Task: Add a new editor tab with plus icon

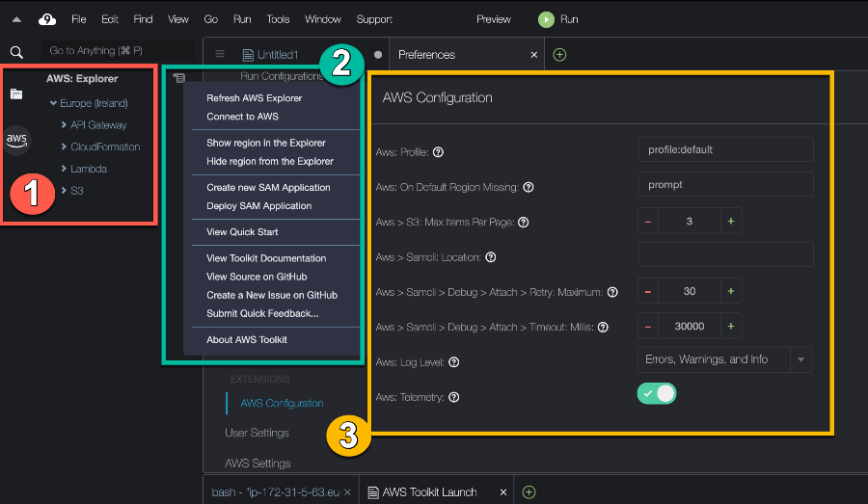Action: point(559,55)
